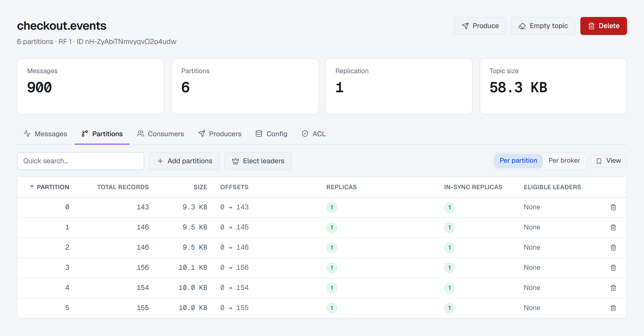Click the checkout.events topic title

(62, 26)
